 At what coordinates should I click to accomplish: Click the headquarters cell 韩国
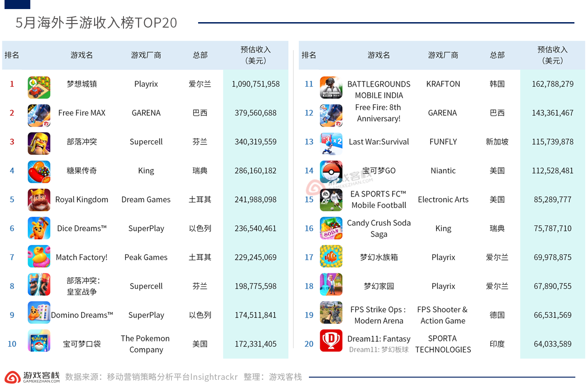tap(497, 84)
